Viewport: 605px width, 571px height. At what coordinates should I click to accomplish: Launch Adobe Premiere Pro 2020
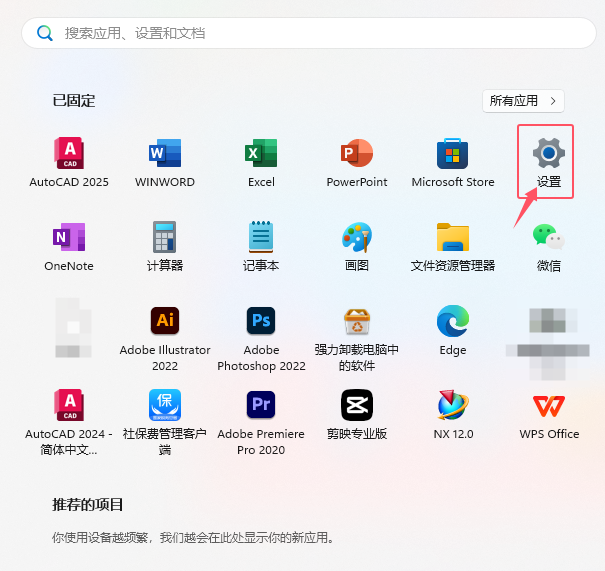(x=261, y=422)
